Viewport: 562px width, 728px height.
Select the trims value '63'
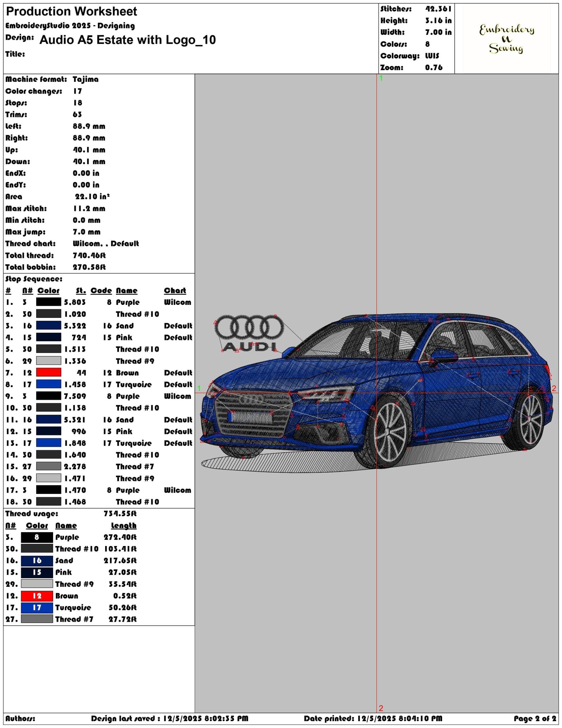click(77, 115)
